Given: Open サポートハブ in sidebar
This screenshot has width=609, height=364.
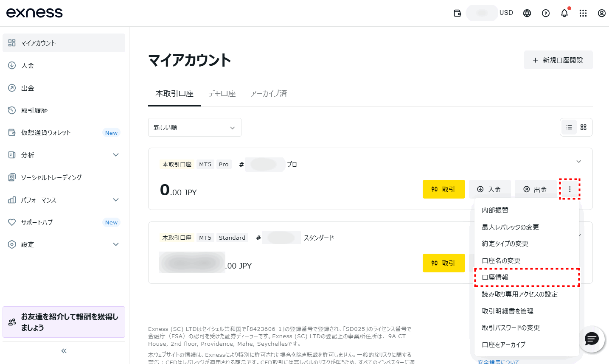Looking at the screenshot, I should (64, 222).
